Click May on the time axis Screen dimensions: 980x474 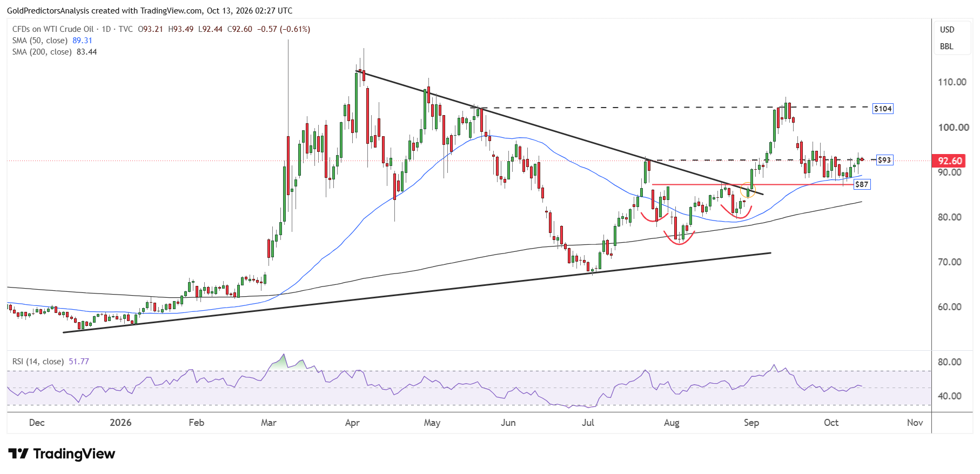(x=432, y=423)
